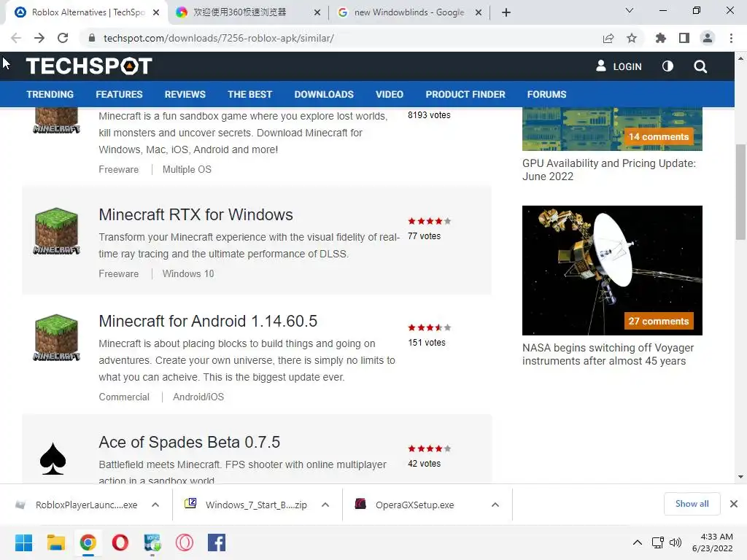Click star rating for Ace of Spades
The width and height of the screenshot is (747, 560).
[x=429, y=448]
